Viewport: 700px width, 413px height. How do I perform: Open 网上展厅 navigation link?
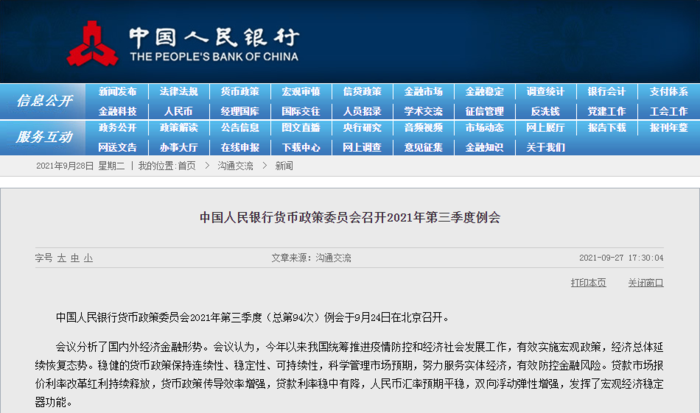(x=546, y=128)
